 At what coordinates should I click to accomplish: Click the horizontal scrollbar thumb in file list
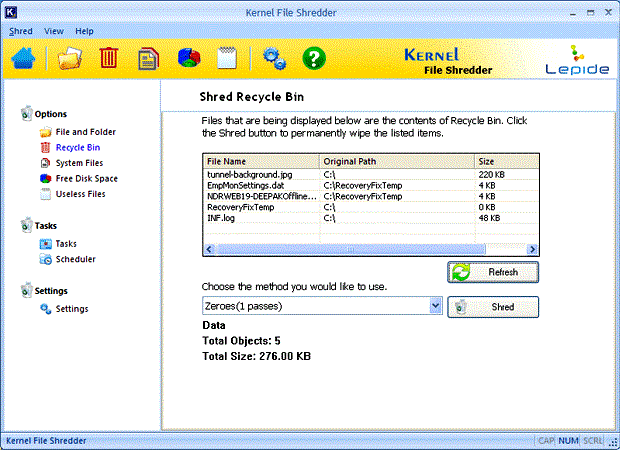(x=351, y=249)
